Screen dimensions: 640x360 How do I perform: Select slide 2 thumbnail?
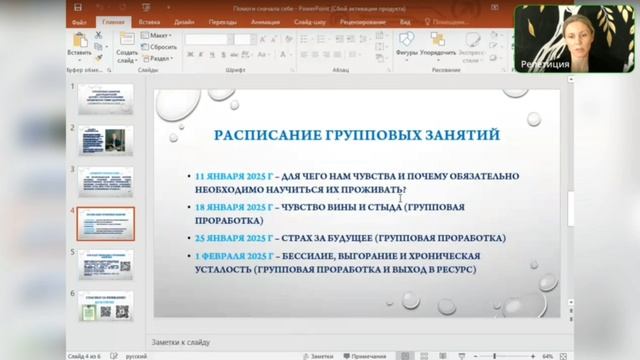pos(106,141)
